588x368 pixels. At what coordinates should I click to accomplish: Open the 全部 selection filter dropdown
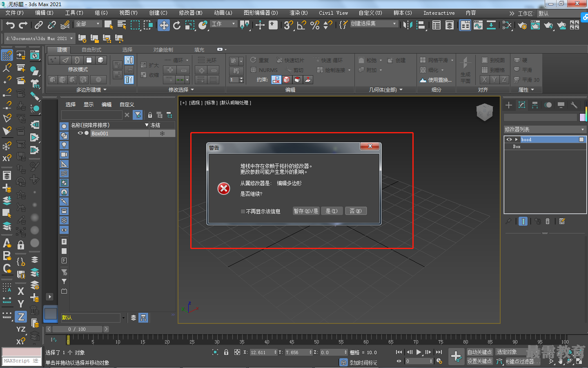(88, 24)
